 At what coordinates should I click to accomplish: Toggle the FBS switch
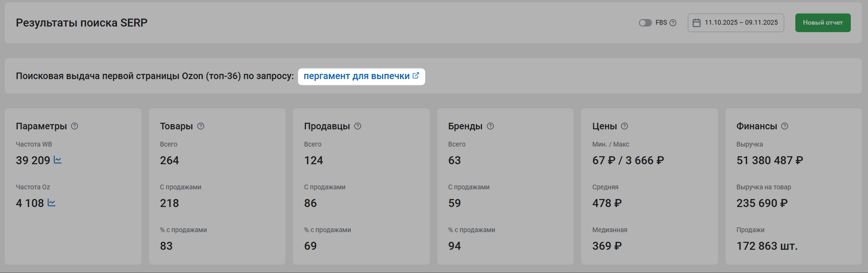tap(645, 23)
